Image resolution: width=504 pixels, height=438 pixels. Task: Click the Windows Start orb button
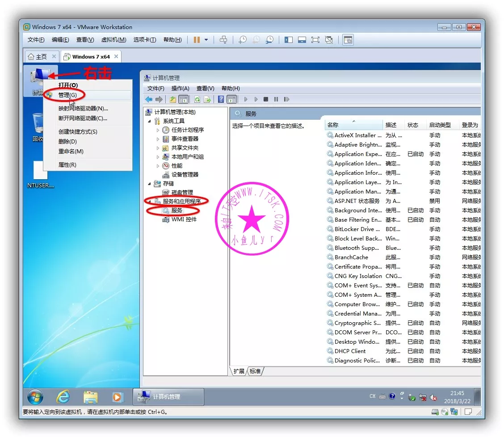click(35, 397)
